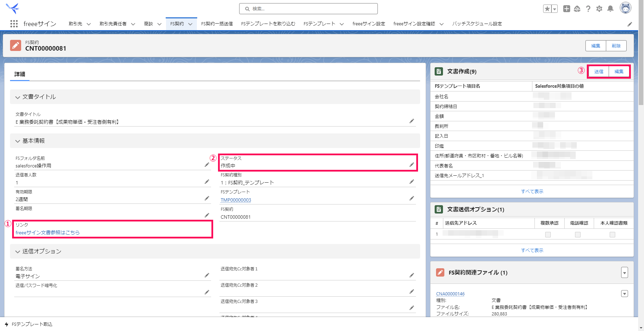Edit FS契約種別 field pencil icon

(412, 182)
